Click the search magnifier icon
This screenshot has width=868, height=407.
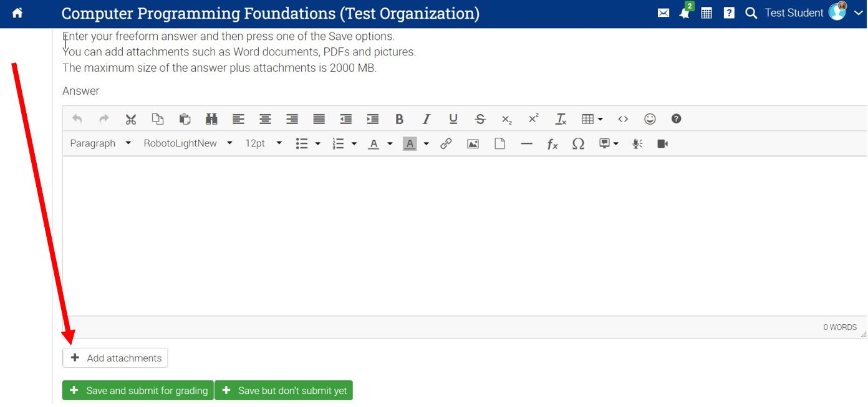point(751,13)
